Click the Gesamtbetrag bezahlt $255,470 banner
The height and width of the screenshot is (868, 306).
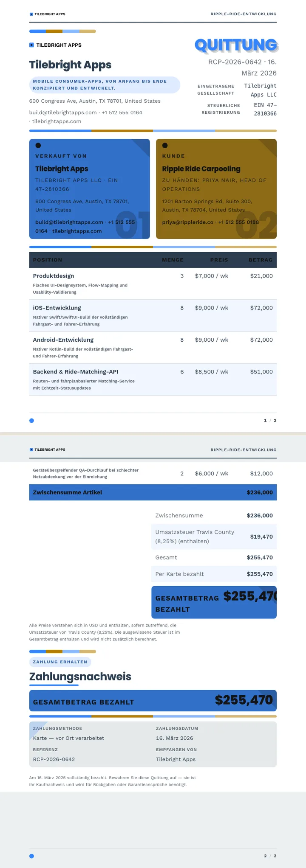153,700
